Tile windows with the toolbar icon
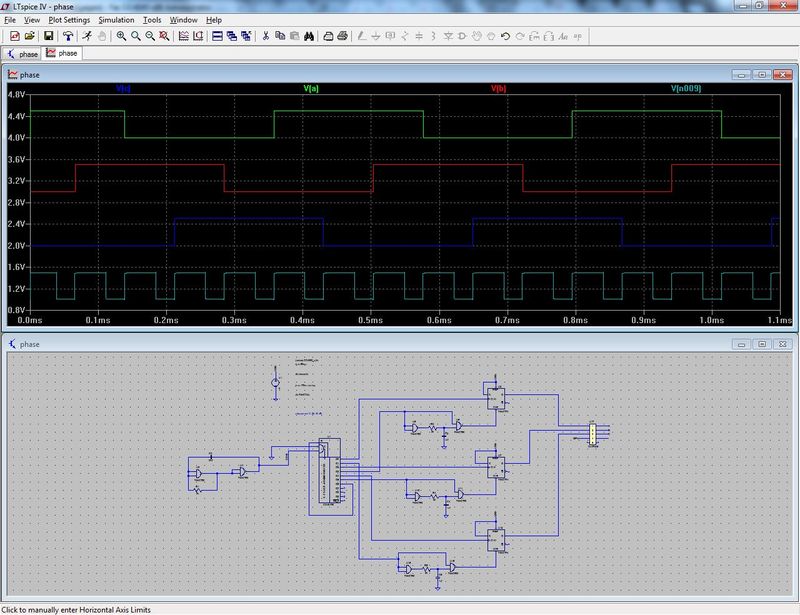 tap(217, 36)
